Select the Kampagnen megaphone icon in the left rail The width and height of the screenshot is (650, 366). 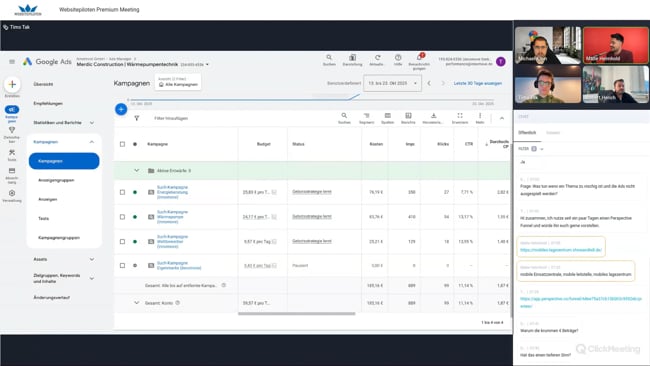pyautogui.click(x=12, y=109)
